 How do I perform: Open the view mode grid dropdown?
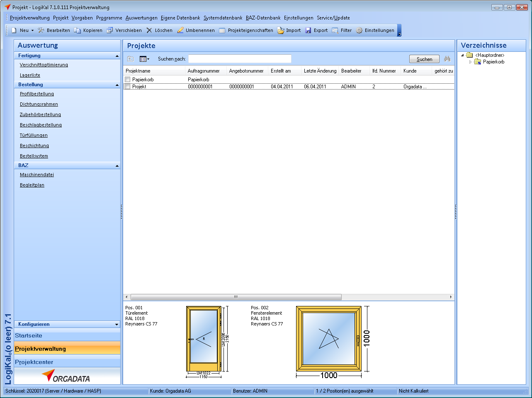click(145, 59)
